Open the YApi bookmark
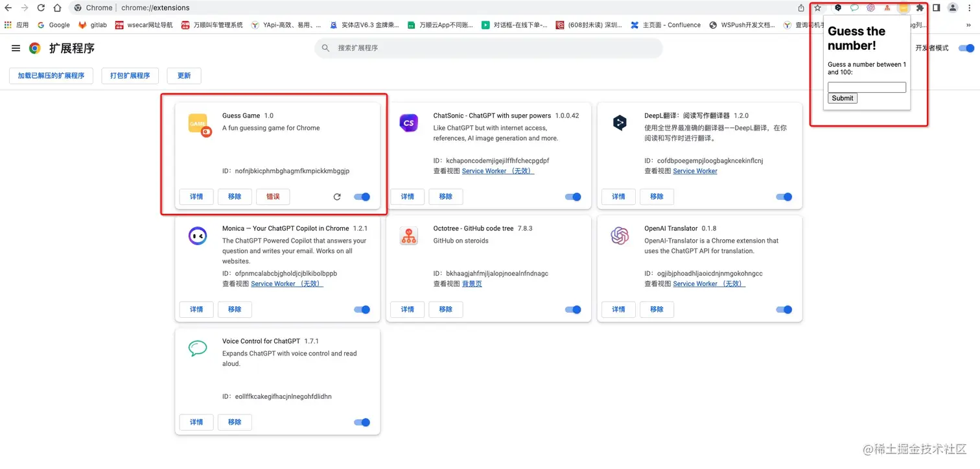 tap(285, 25)
